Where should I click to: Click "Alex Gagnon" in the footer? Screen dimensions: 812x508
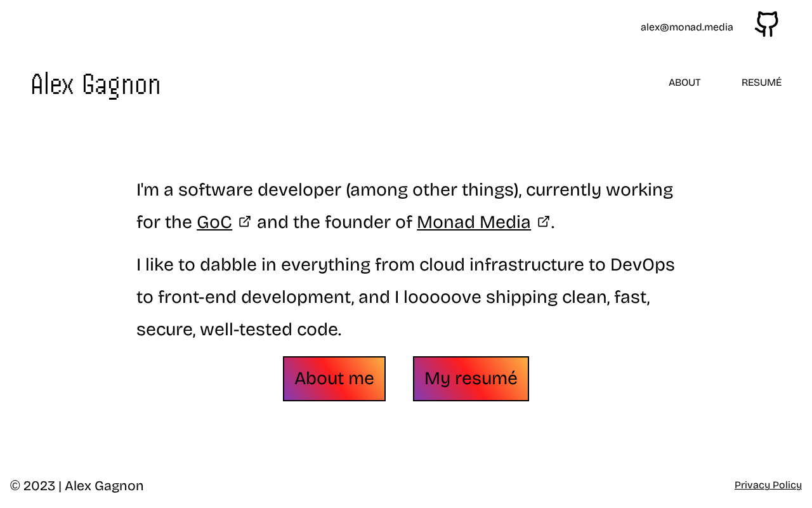click(x=104, y=486)
